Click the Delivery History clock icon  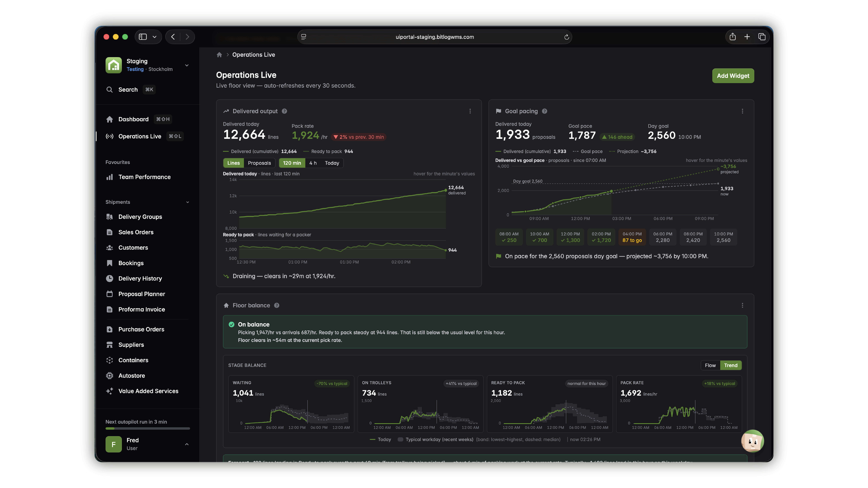(x=109, y=278)
